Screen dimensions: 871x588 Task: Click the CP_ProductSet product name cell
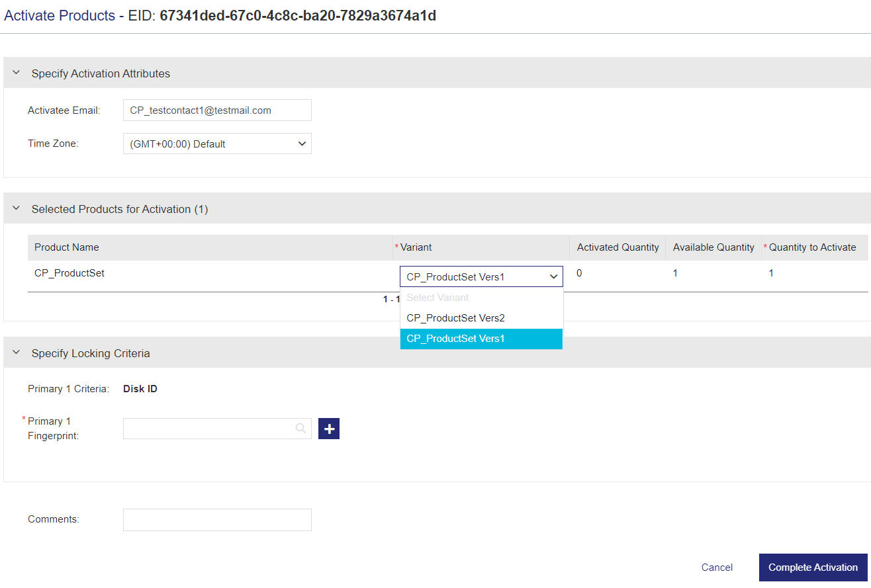pyautogui.click(x=69, y=273)
